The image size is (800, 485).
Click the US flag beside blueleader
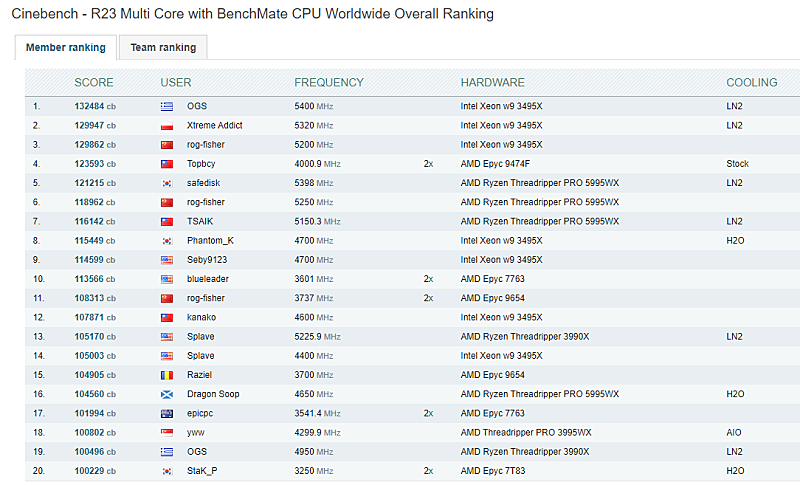(167, 279)
